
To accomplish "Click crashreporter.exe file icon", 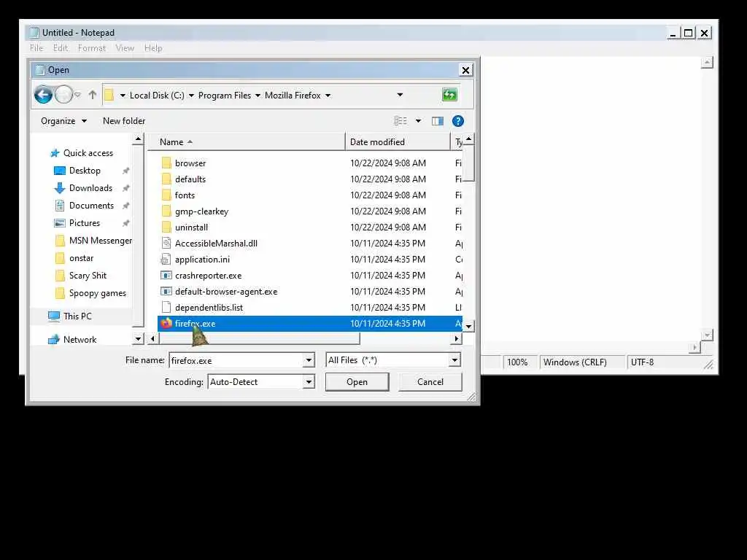I will [166, 275].
